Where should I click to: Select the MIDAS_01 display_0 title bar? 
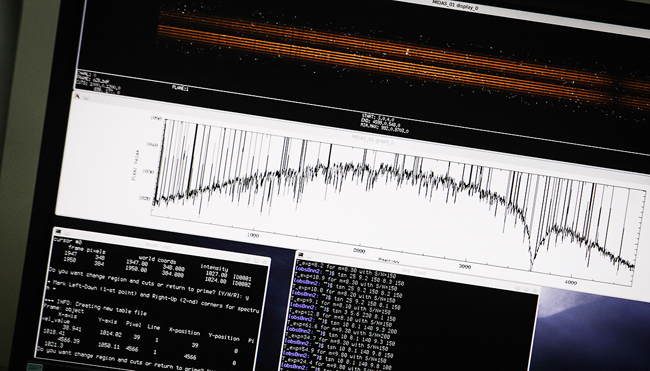455,5
